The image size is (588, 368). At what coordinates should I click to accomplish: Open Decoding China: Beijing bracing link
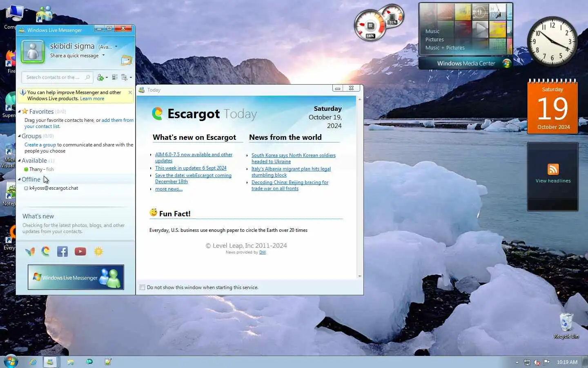pyautogui.click(x=290, y=185)
